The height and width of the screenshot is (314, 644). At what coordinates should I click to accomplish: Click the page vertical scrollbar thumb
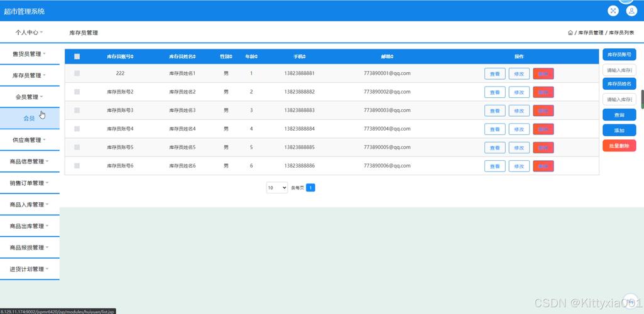[642, 99]
